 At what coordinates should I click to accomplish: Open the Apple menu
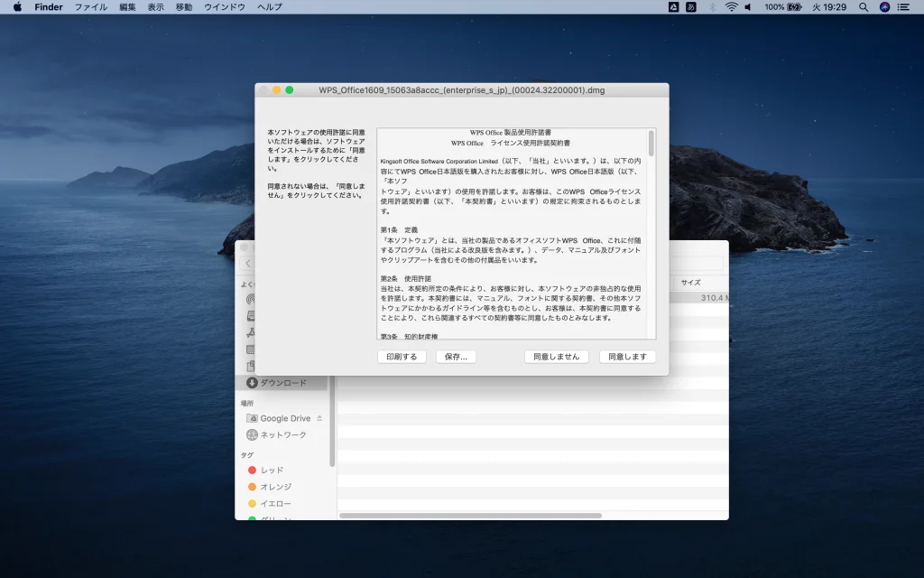pyautogui.click(x=17, y=7)
